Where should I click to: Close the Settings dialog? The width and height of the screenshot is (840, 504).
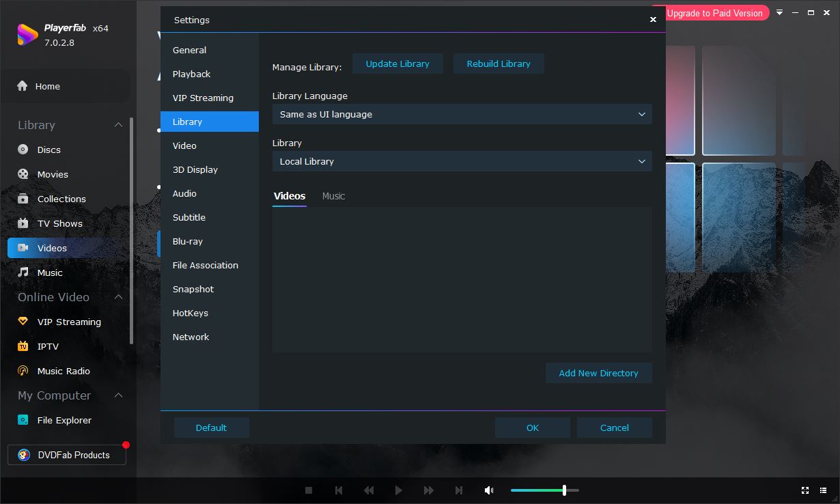point(653,20)
